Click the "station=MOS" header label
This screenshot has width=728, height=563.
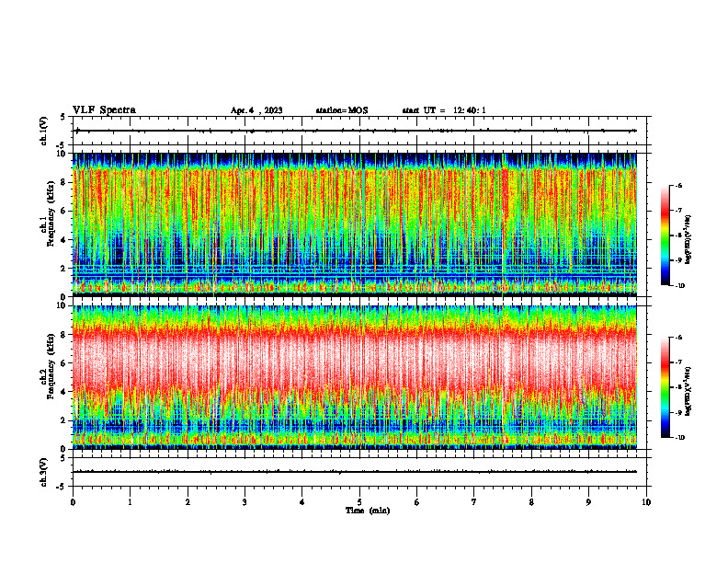pyautogui.click(x=342, y=110)
